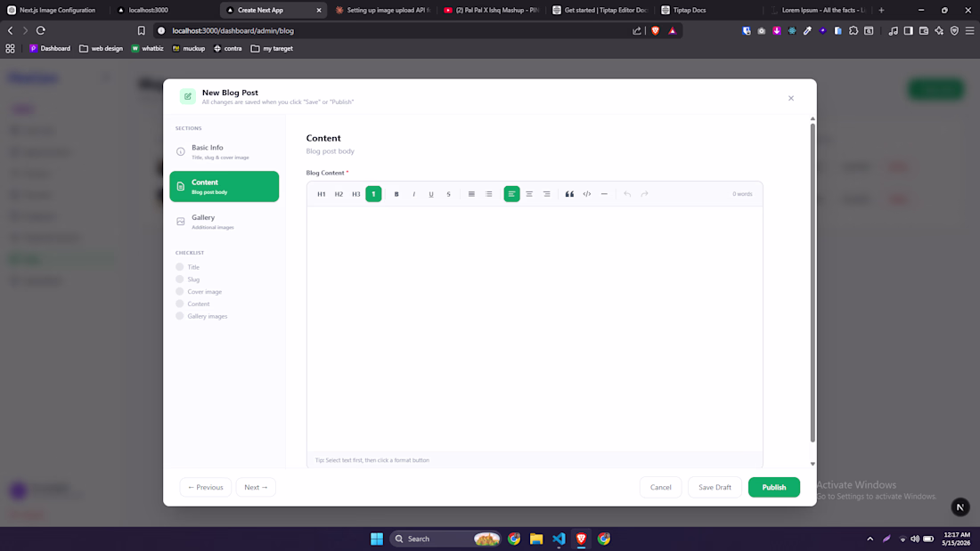Click the Gallery images checklist indicator
Viewport: 980px width, 551px height.
[x=179, y=316]
